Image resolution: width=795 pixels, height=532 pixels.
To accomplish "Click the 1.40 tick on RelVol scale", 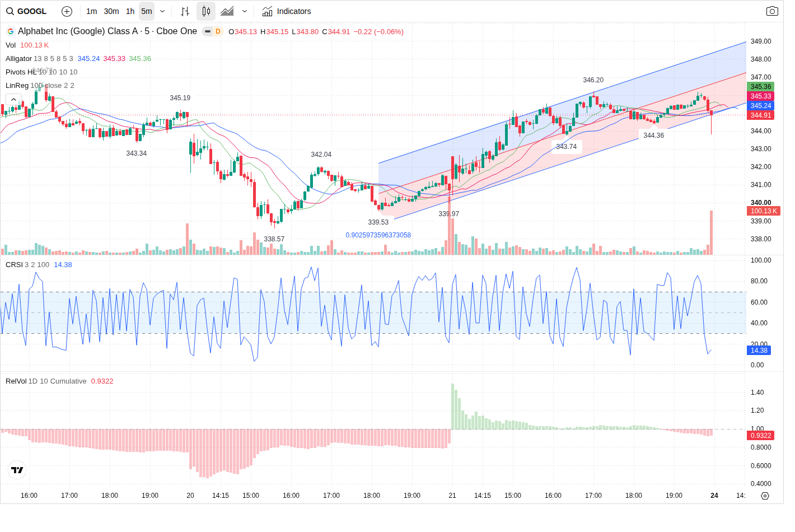I will point(757,393).
